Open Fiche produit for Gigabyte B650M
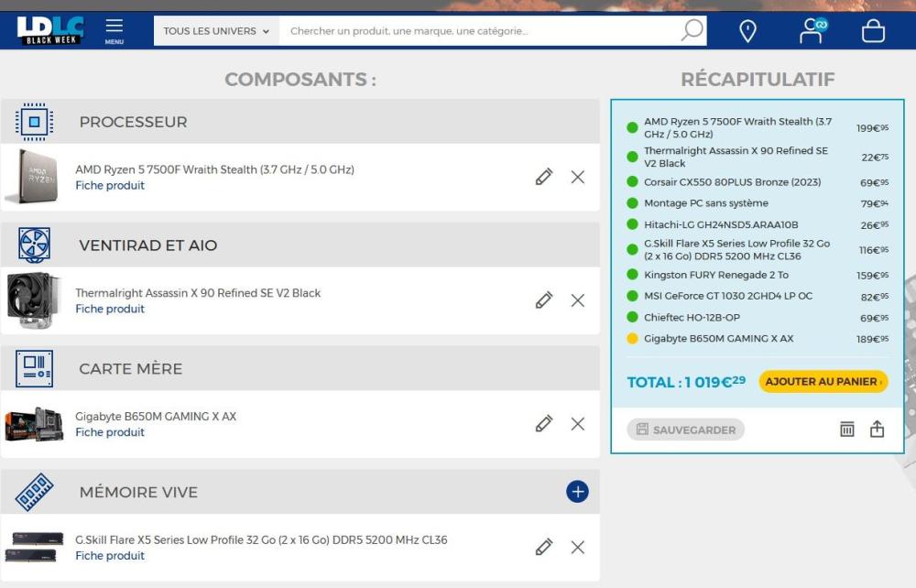Image resolution: width=916 pixels, height=588 pixels. pos(110,432)
